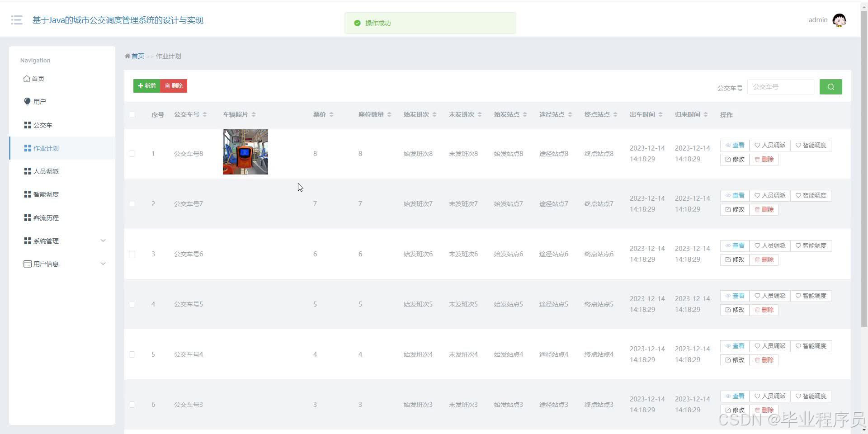
Task: Sort by 票价 column arrows
Action: 331,115
